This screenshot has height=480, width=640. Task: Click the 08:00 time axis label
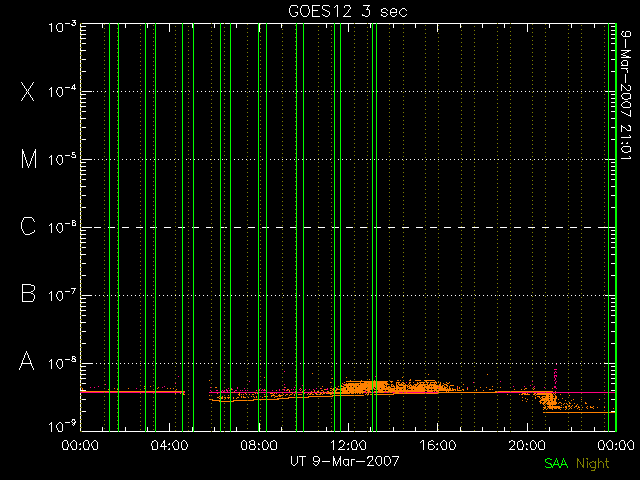pyautogui.click(x=259, y=445)
